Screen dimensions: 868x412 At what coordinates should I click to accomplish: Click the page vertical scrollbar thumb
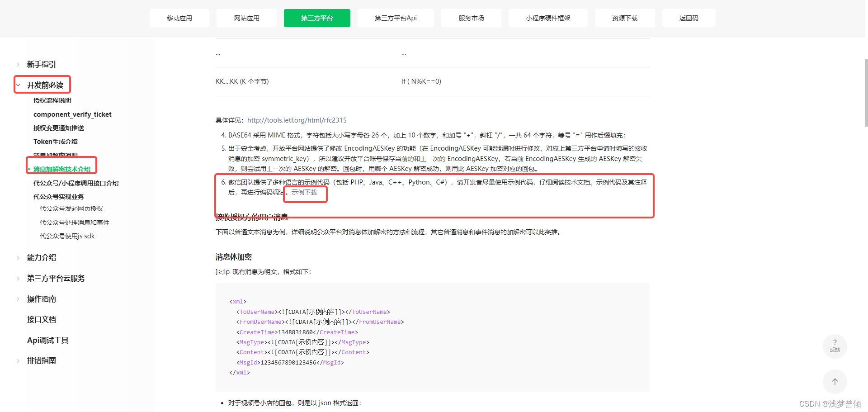pos(866,93)
